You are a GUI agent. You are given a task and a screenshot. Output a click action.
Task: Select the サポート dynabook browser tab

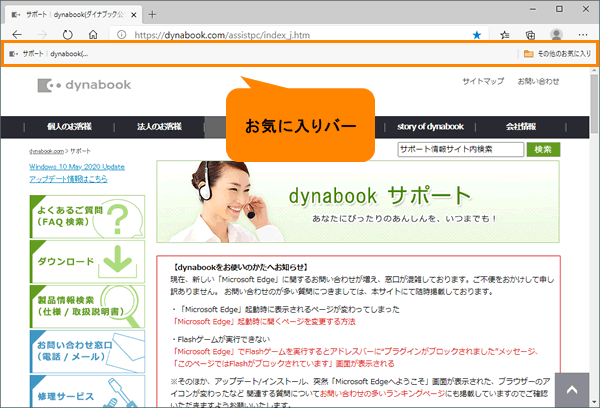point(74,15)
